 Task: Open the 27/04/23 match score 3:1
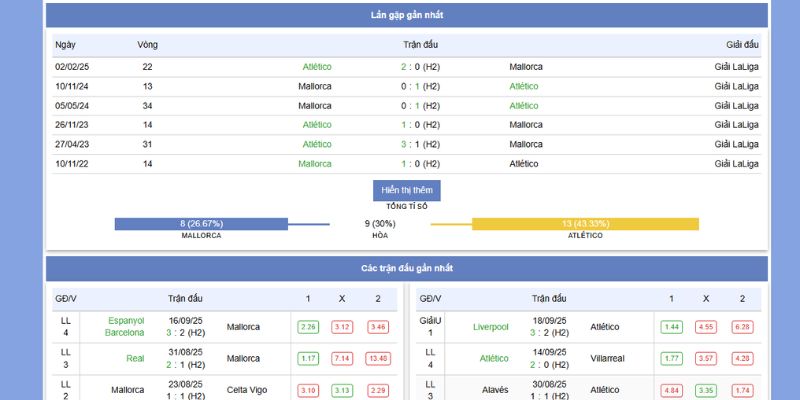coord(420,144)
